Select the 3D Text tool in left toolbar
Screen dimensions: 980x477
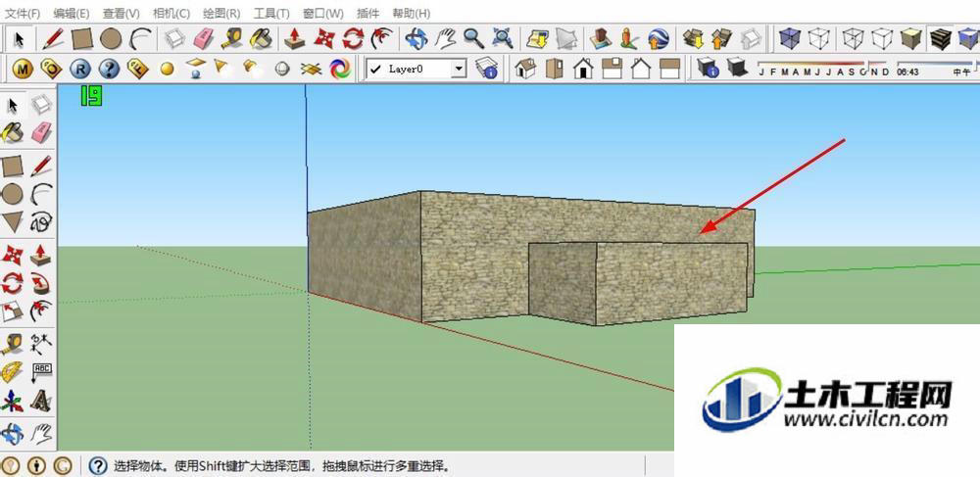tap(41, 401)
